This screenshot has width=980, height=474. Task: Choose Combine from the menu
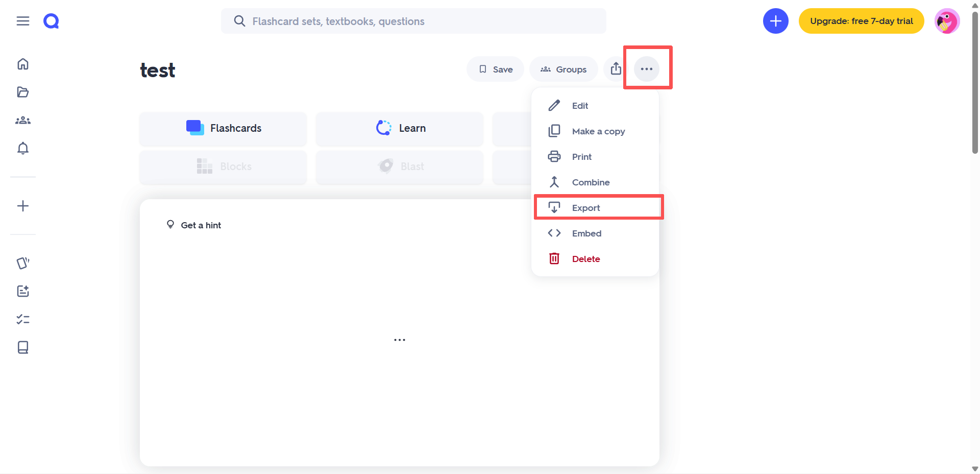pyautogui.click(x=595, y=182)
